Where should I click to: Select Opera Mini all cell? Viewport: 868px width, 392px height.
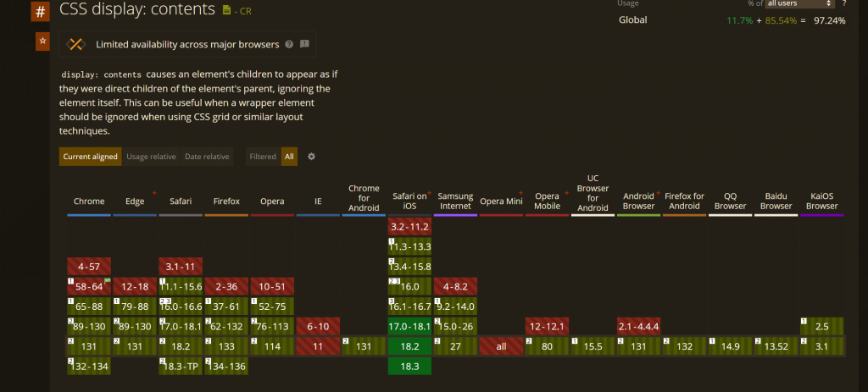pos(502,346)
